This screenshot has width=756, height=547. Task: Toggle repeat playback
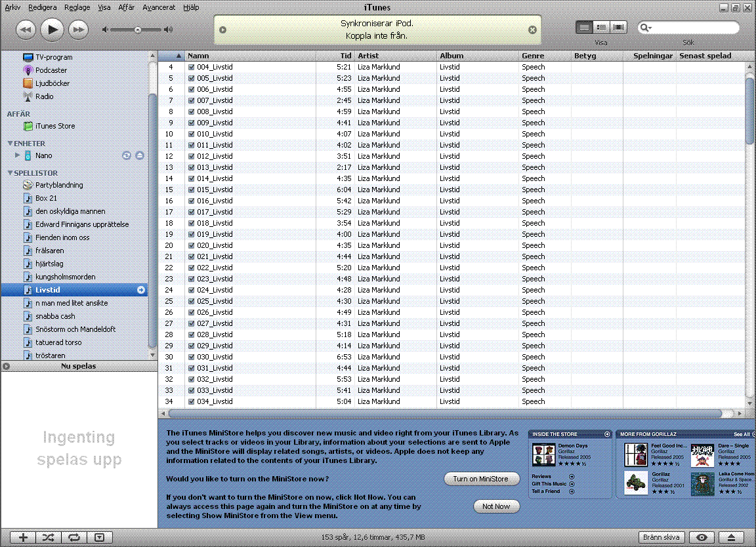[73, 537]
